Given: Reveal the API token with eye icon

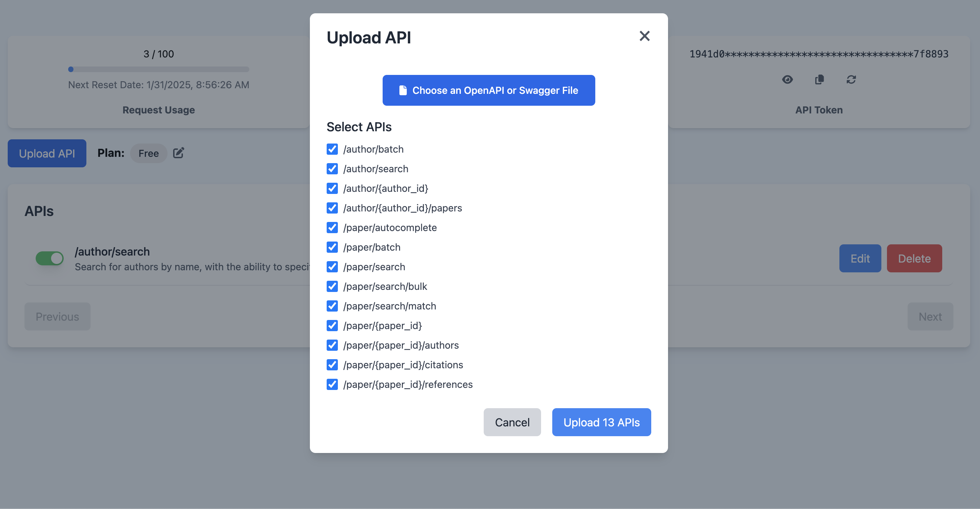Looking at the screenshot, I should pyautogui.click(x=787, y=79).
